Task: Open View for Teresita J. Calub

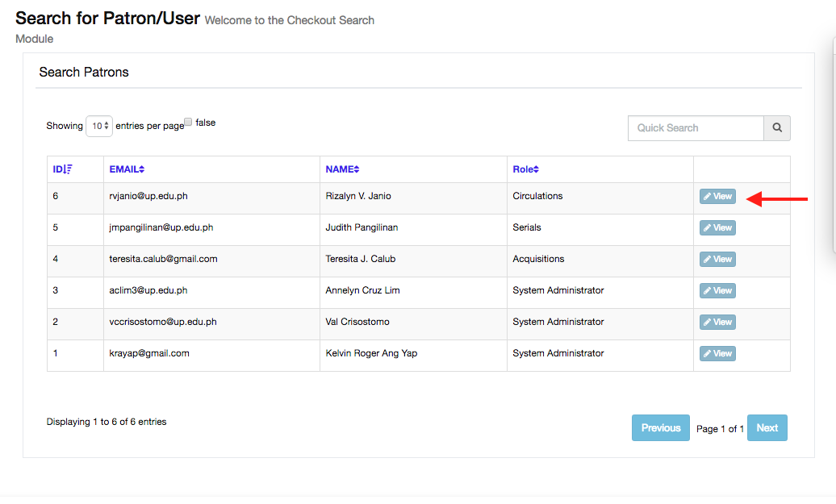Action: pyautogui.click(x=717, y=260)
